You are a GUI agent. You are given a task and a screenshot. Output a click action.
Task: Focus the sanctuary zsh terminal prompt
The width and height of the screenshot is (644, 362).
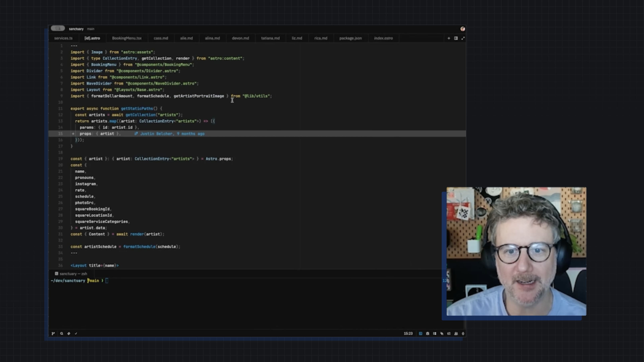[x=107, y=280]
